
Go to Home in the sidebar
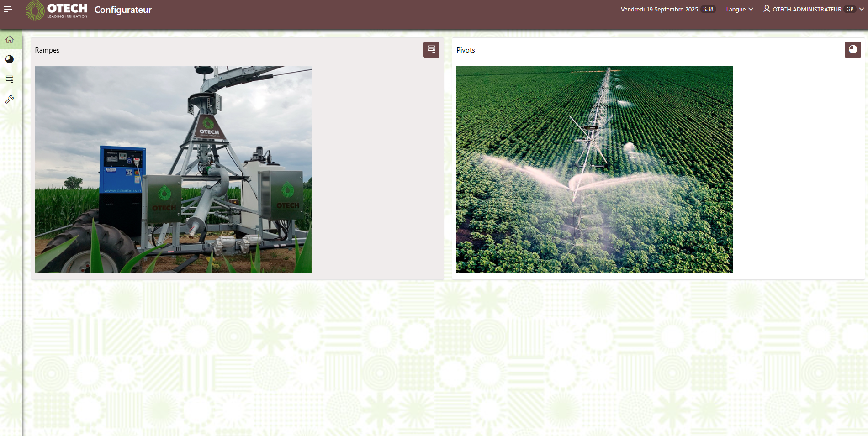[10, 40]
